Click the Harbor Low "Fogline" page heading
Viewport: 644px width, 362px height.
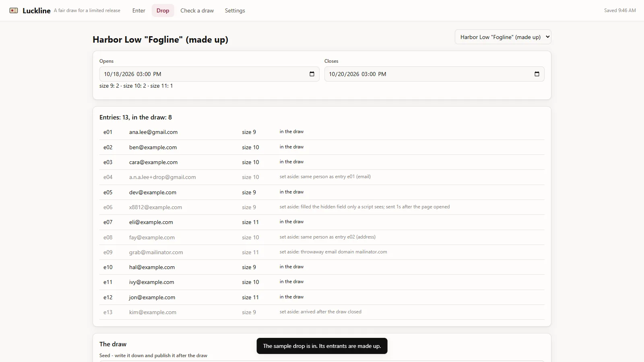pos(160,39)
